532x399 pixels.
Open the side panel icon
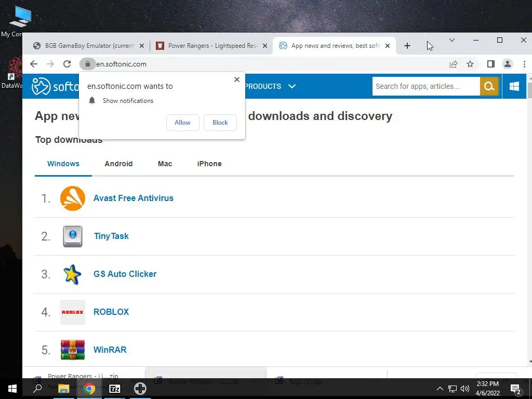click(490, 64)
